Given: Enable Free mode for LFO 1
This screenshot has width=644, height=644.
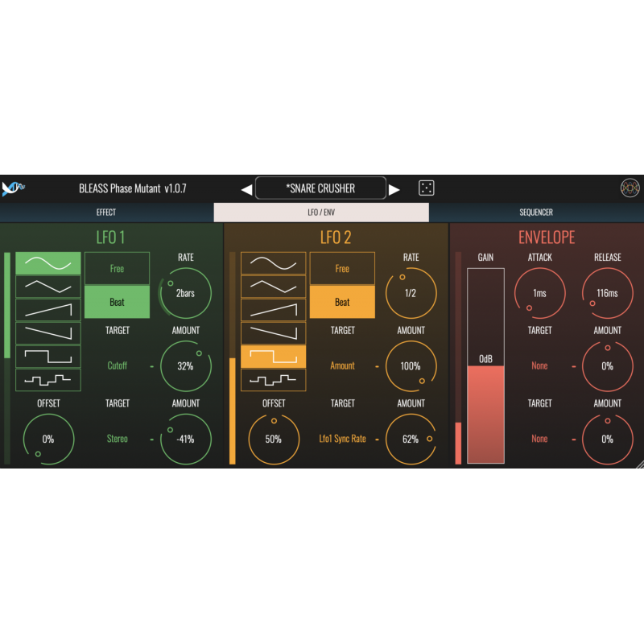Looking at the screenshot, I should tap(117, 269).
